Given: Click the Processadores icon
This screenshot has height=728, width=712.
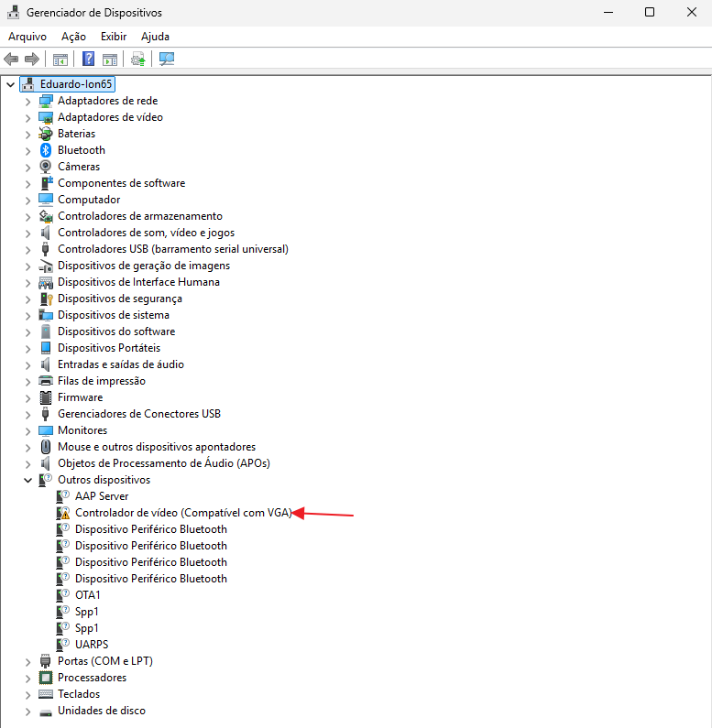Looking at the screenshot, I should [46, 678].
